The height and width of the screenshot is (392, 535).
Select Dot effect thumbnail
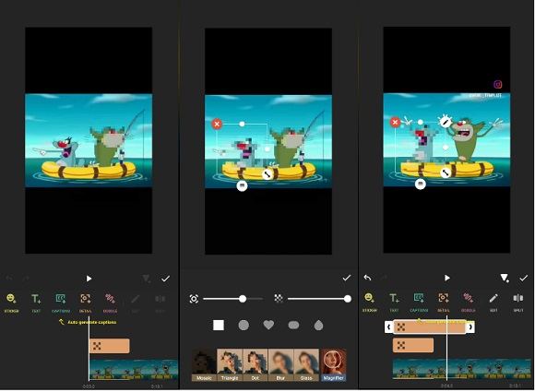(256, 364)
